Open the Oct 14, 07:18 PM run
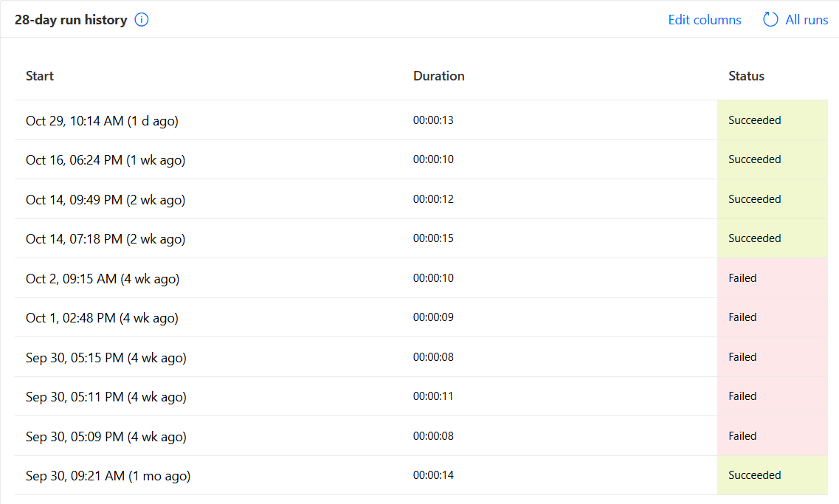 (106, 239)
